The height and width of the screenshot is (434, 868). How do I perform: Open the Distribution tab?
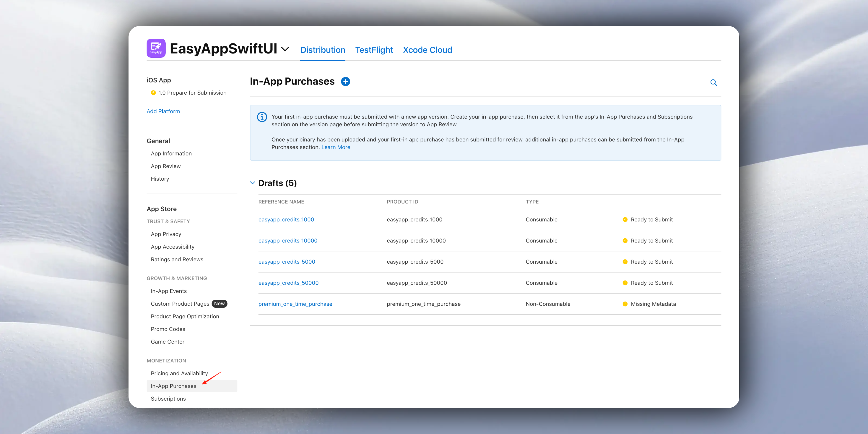(x=322, y=50)
